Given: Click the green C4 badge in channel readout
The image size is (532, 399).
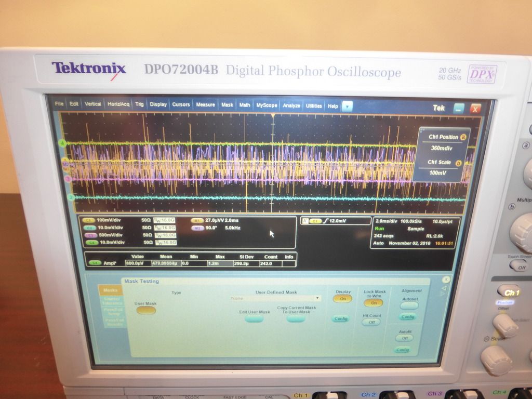Looking at the screenshot, I should 92,243.
